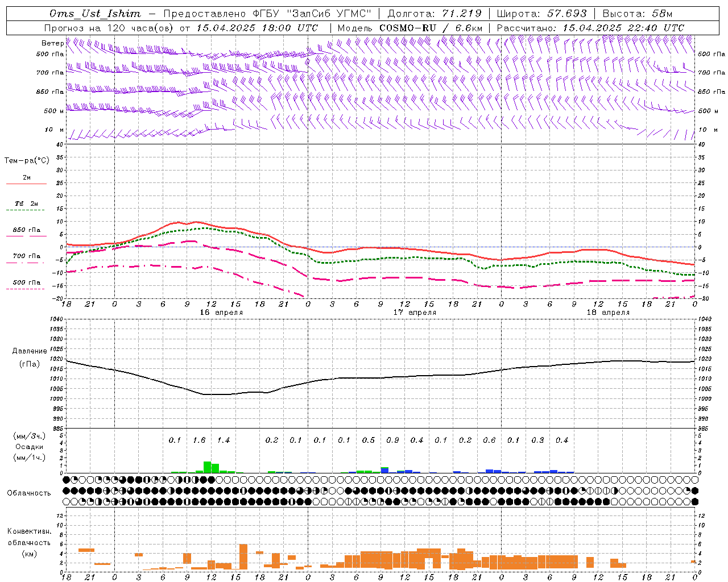Viewport: 728px width, 582px height.
Task: Select the 850 гПа temperature legend entry
Action: pyautogui.click(x=27, y=230)
